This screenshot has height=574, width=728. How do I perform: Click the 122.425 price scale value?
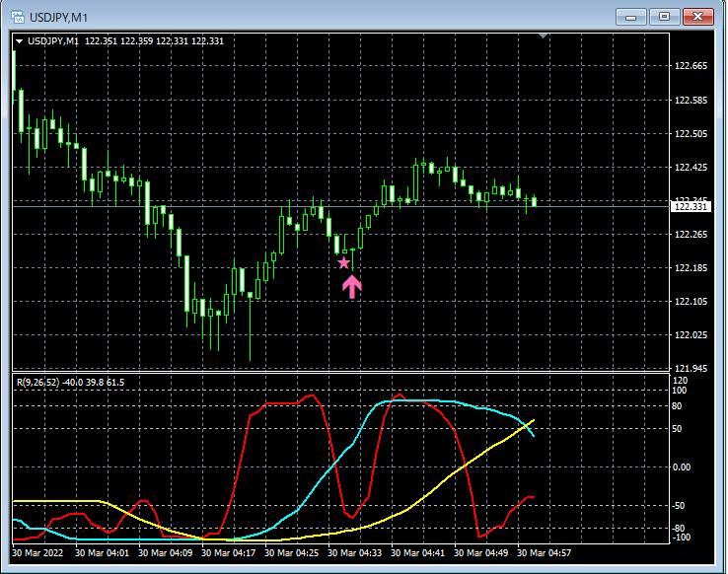(691, 167)
